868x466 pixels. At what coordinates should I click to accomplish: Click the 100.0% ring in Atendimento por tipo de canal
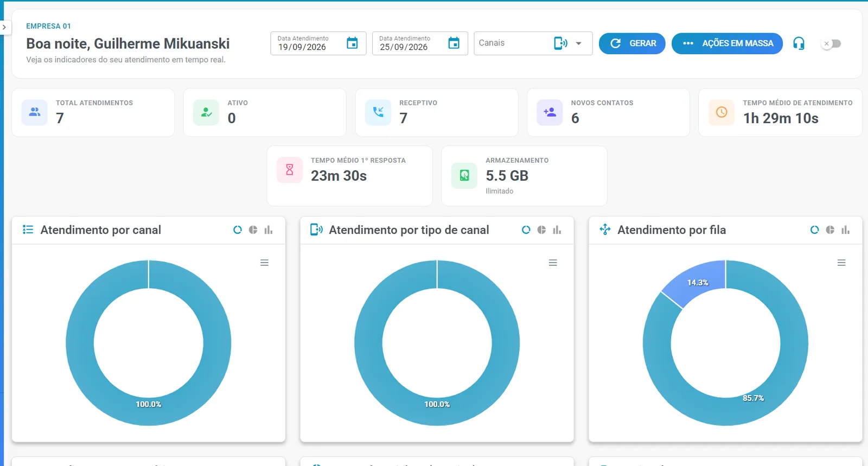click(x=437, y=412)
